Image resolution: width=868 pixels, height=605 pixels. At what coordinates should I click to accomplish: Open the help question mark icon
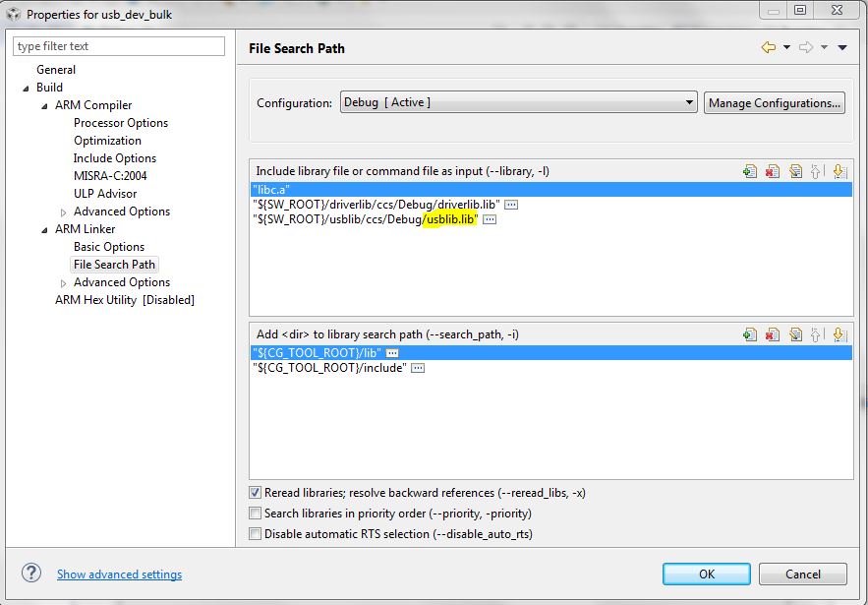31,573
